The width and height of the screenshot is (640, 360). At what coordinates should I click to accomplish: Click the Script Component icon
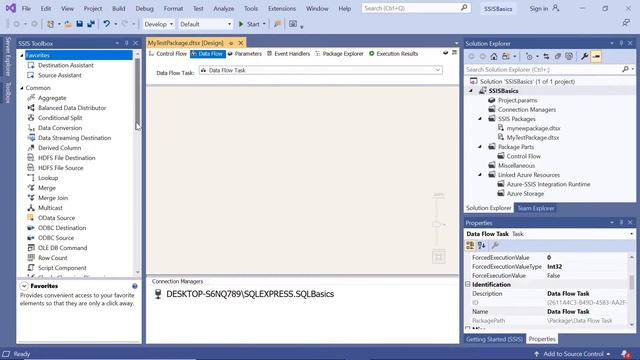point(31,268)
